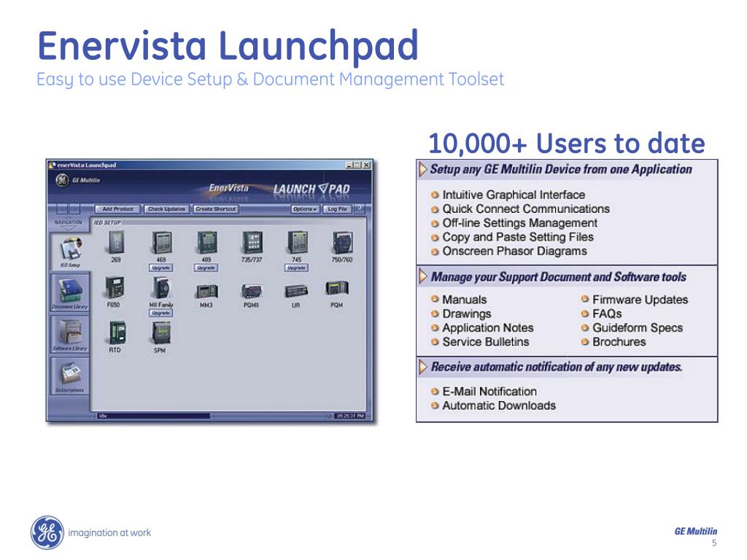The width and height of the screenshot is (747, 560).
Task: Select IED Setup in navigation sidebar
Action: click(x=70, y=252)
